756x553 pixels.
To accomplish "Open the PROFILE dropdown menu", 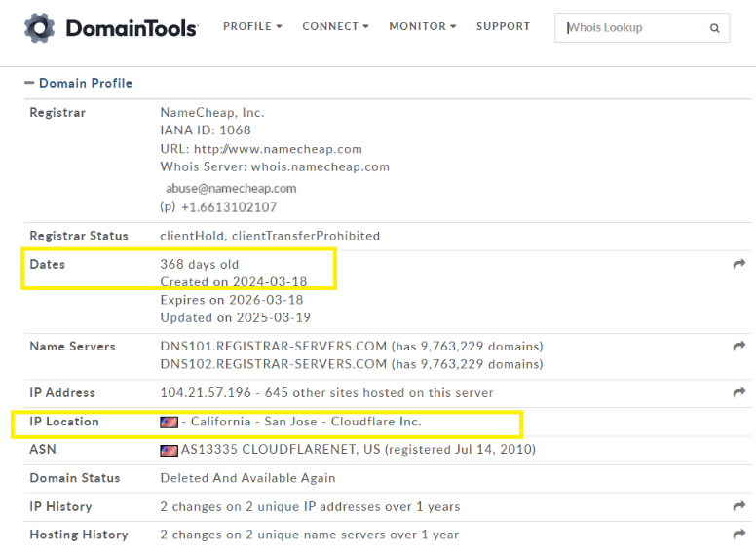I will point(252,26).
